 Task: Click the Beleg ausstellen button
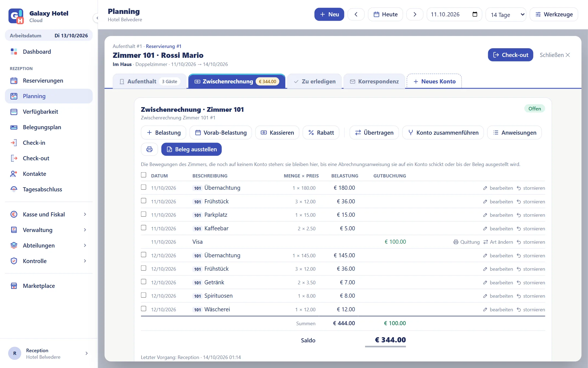191,149
